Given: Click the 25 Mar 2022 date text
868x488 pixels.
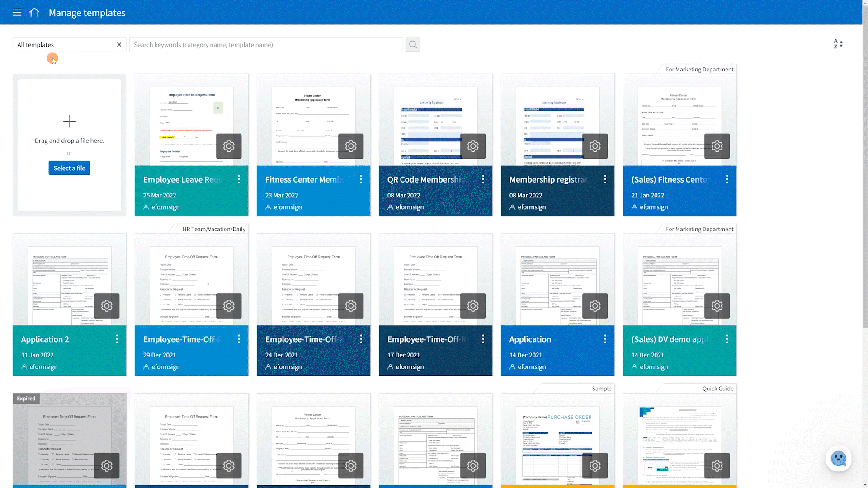Looking at the screenshot, I should [160, 195].
